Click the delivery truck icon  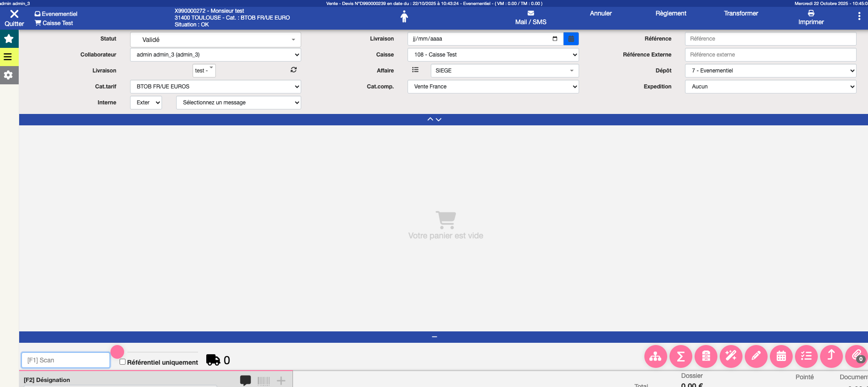pos(213,360)
